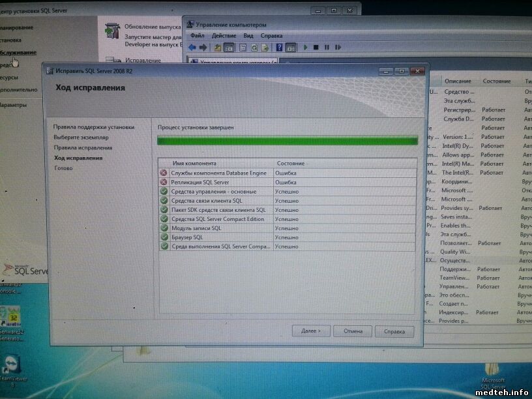Click the Back arrow in Computer Management toolbar
The height and width of the screenshot is (399, 532).
(x=192, y=48)
